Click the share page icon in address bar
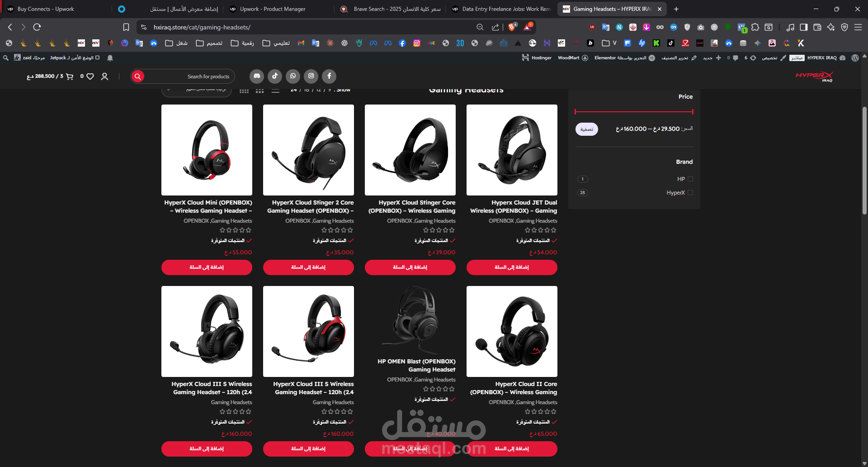 (x=495, y=27)
